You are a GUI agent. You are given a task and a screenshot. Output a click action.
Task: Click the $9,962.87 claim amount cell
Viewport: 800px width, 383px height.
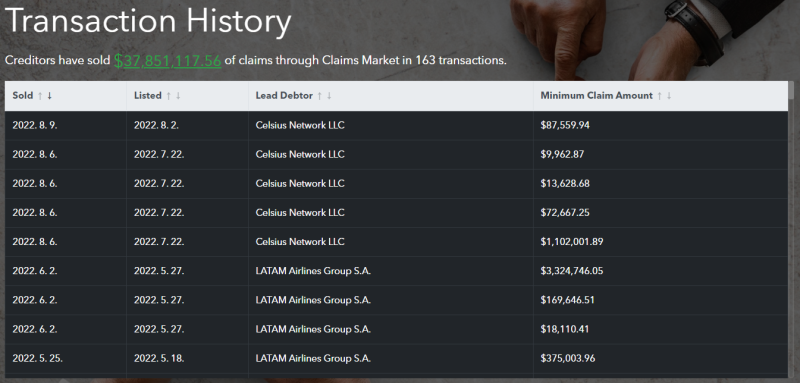tap(660, 155)
